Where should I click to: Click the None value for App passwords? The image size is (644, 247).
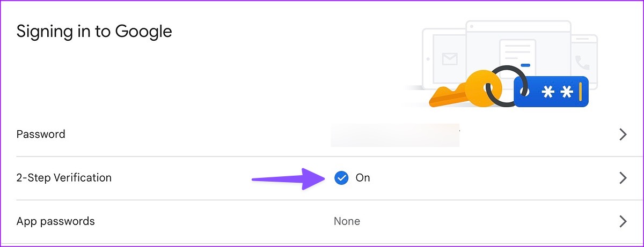click(x=347, y=221)
